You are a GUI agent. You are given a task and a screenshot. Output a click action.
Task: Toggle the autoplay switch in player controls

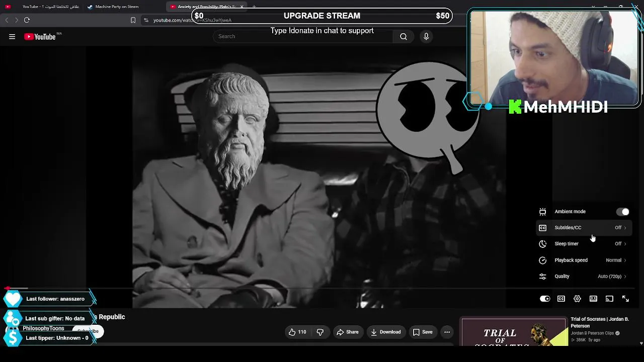click(545, 299)
